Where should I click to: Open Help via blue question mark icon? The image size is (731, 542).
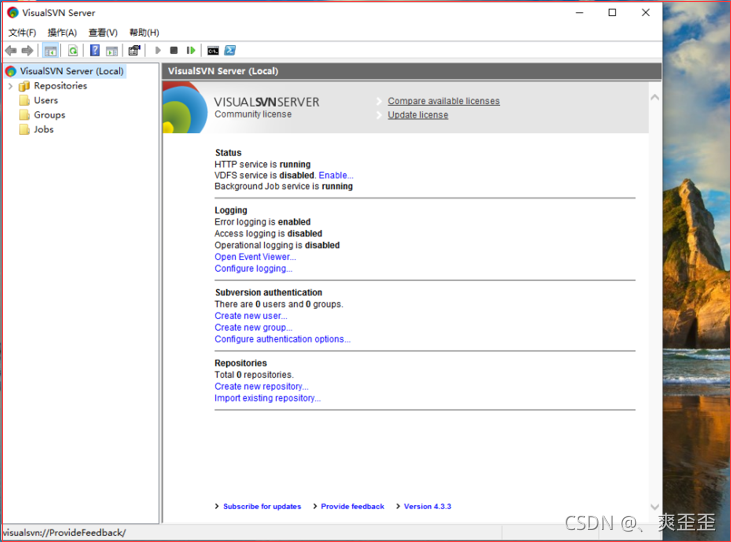point(95,50)
